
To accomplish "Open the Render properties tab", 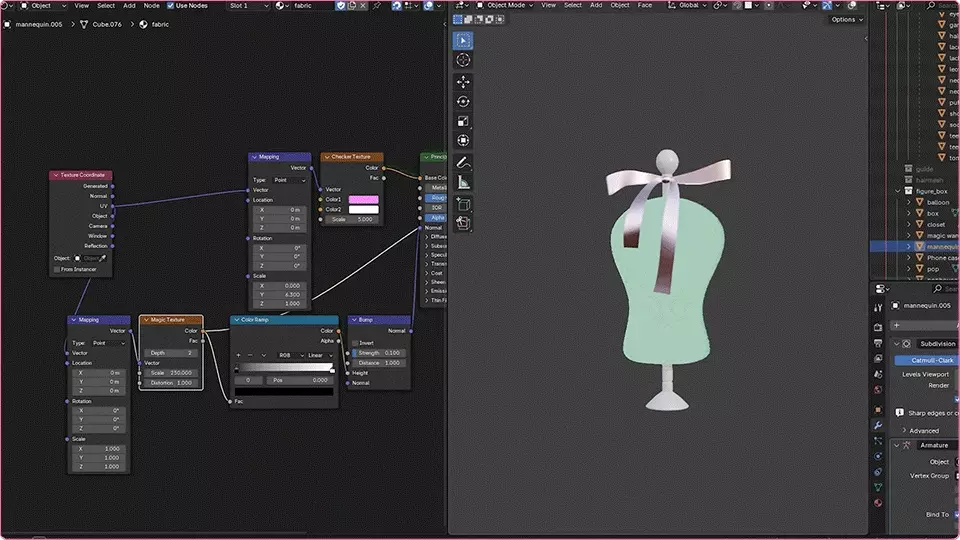I will coord(878,328).
